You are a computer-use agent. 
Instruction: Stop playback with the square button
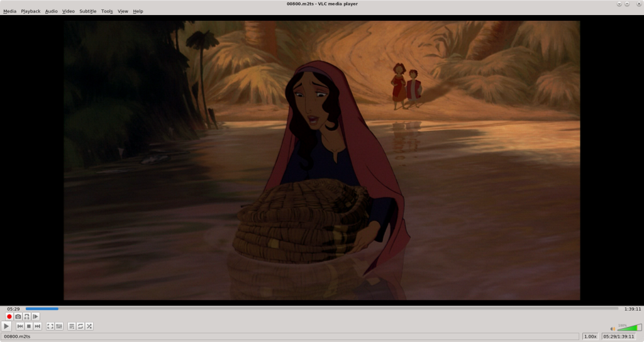pyautogui.click(x=29, y=326)
